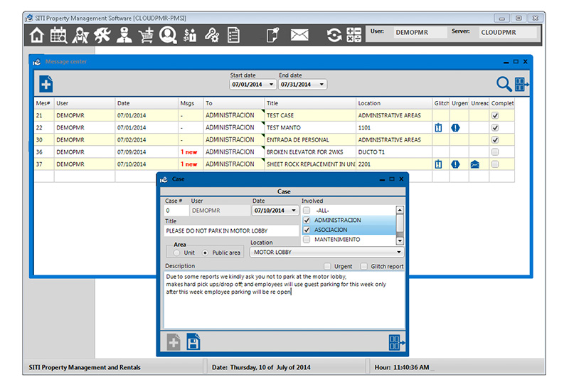Click the save floppy icon in Case dialog
The width and height of the screenshot is (569, 392).
(193, 342)
